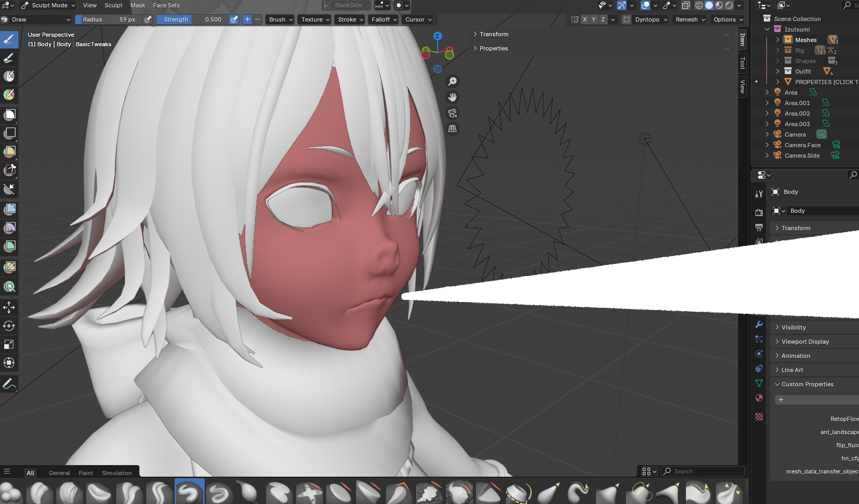This screenshot has width=859, height=504.
Task: Open the Remesh popover button
Action: [x=690, y=19]
